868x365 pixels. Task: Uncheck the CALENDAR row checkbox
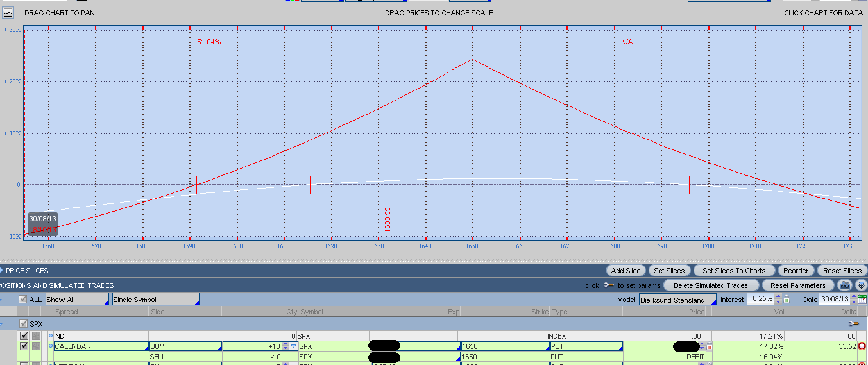[x=24, y=346]
